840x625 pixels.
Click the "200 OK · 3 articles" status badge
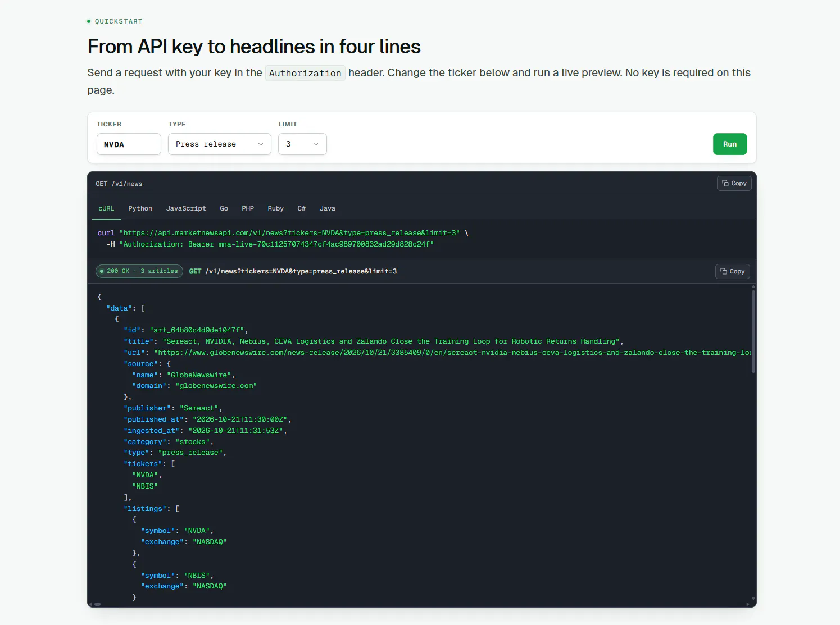click(139, 271)
